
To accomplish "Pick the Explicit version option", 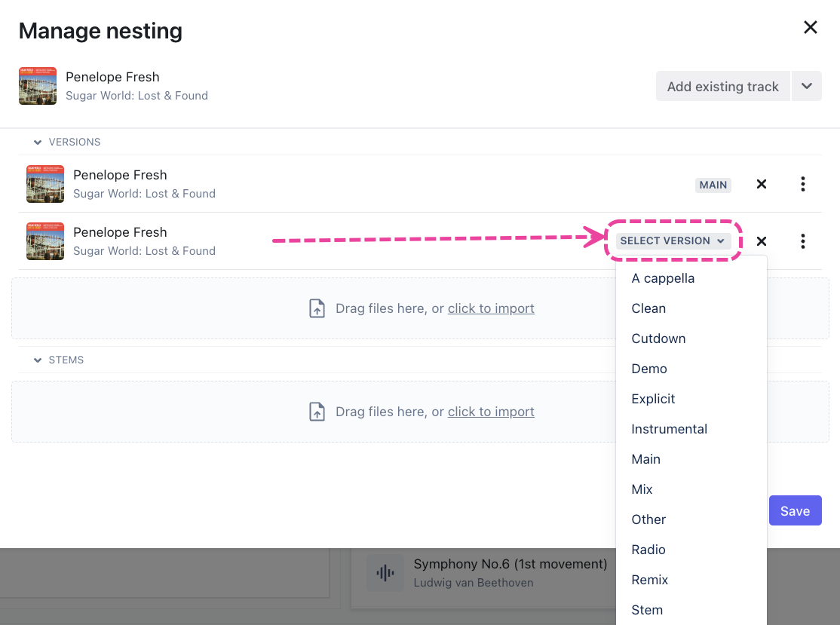I will click(x=653, y=399).
